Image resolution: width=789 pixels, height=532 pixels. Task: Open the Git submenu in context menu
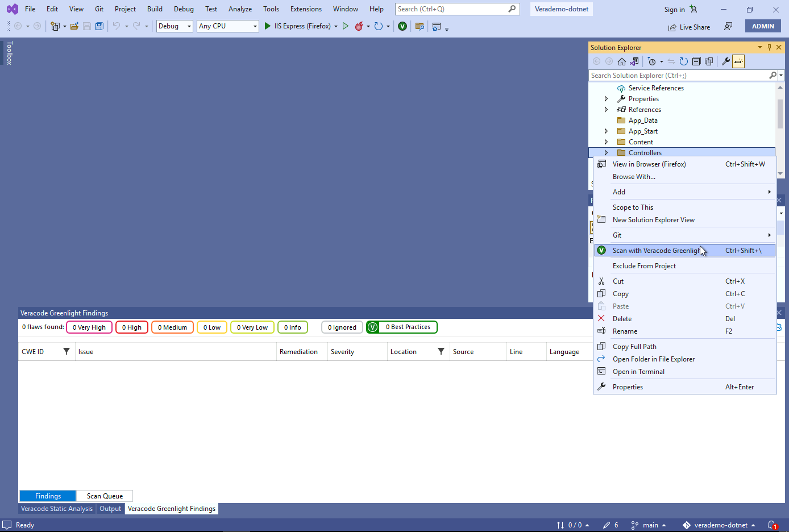coord(685,235)
